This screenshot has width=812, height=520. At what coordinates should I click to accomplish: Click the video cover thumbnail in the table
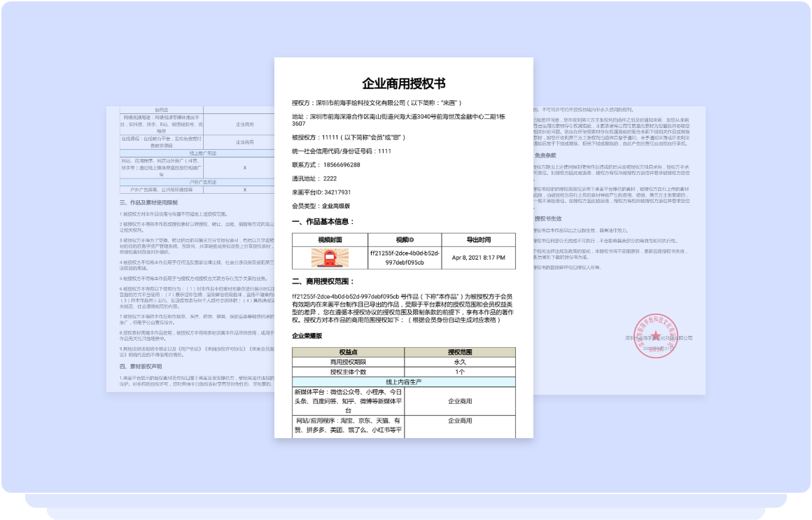point(330,258)
